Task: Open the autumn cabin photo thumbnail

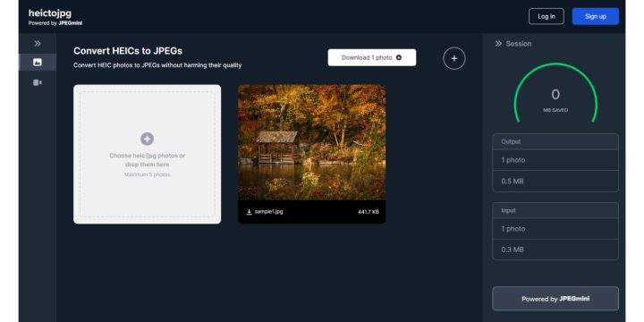Action: coord(312,142)
